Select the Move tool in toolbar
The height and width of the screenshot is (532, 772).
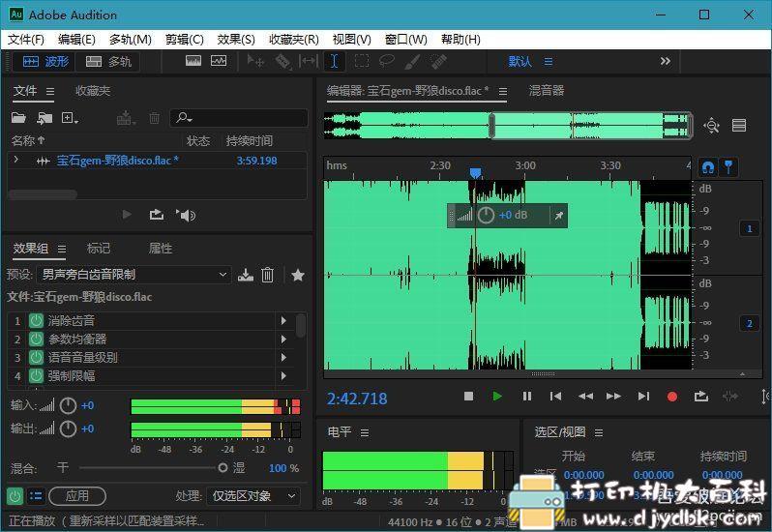tap(255, 62)
